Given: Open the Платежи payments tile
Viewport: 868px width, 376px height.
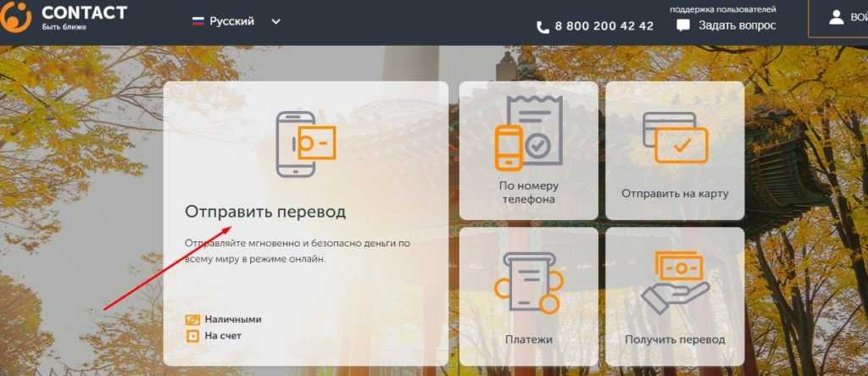Looking at the screenshot, I should pyautogui.click(x=529, y=296).
